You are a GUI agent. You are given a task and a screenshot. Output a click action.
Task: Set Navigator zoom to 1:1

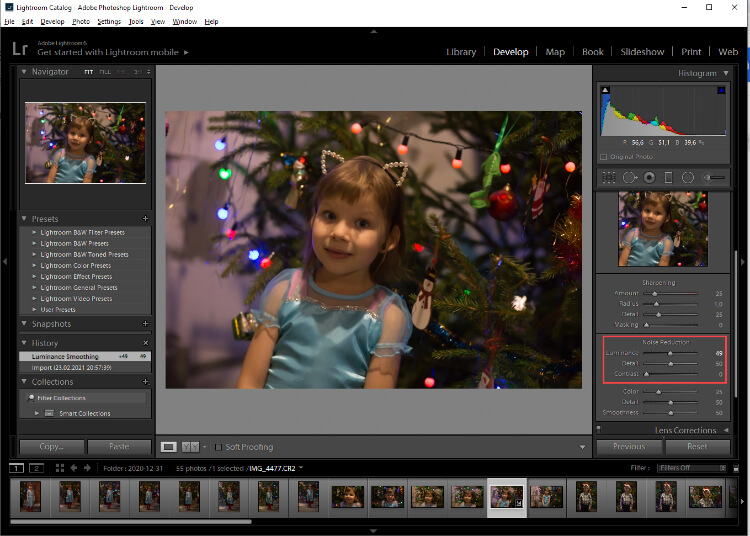coord(121,72)
